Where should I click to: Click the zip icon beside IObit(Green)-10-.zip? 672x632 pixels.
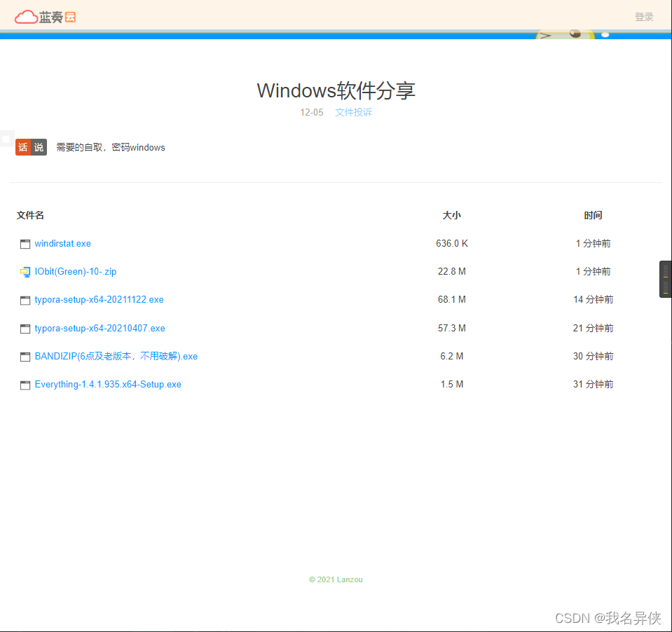pos(25,272)
